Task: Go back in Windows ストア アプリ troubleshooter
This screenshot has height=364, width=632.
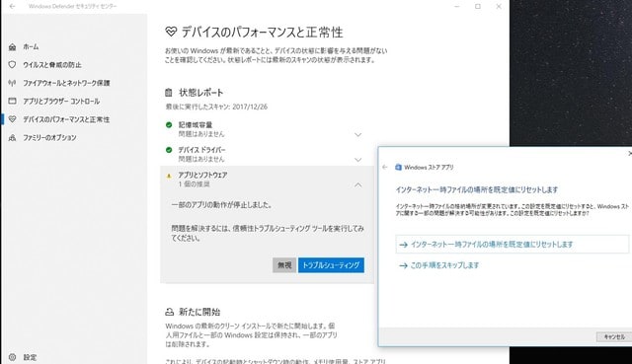Action: [385, 167]
